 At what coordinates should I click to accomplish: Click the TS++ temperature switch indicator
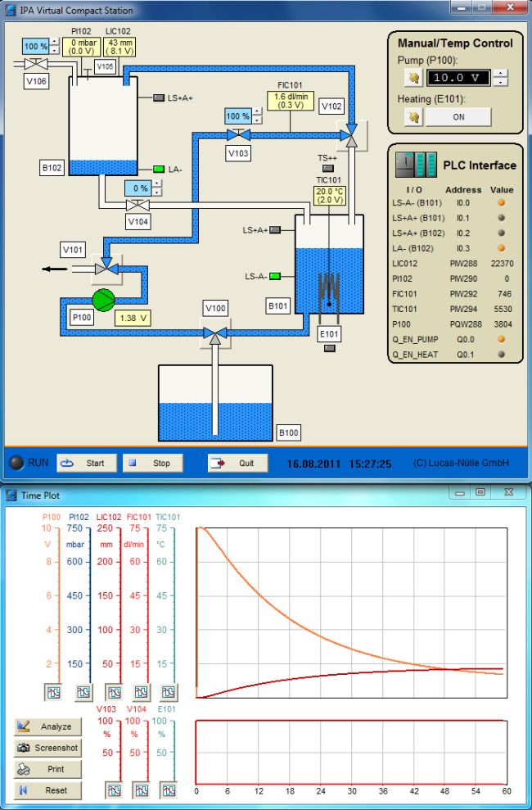pos(328,169)
